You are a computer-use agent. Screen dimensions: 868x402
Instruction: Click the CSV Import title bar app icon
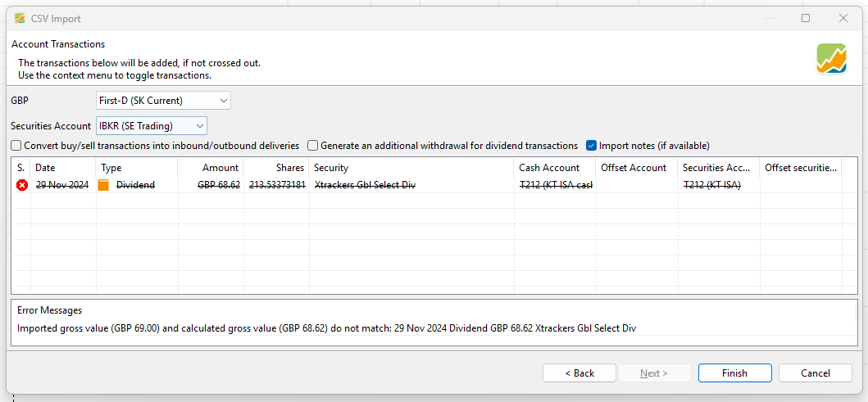tap(20, 18)
